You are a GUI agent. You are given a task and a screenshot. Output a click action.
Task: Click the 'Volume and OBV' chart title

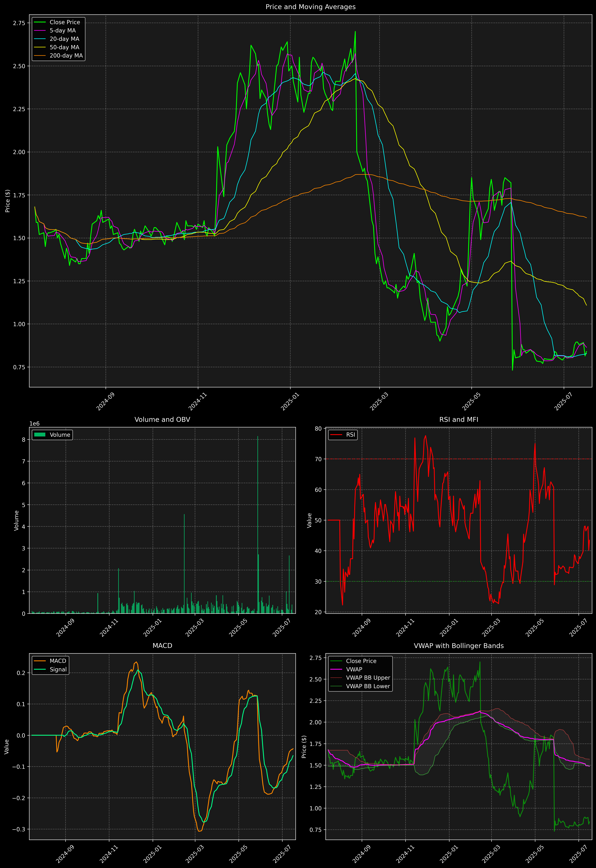(162, 419)
